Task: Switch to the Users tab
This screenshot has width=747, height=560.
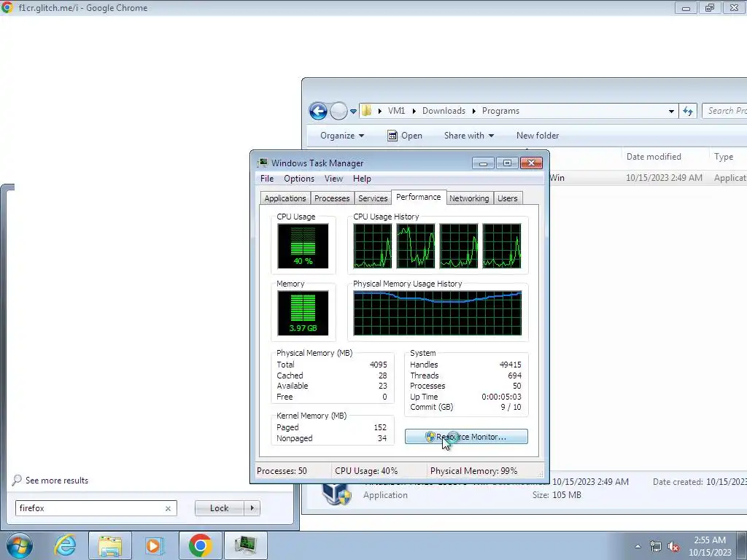Action: (507, 198)
